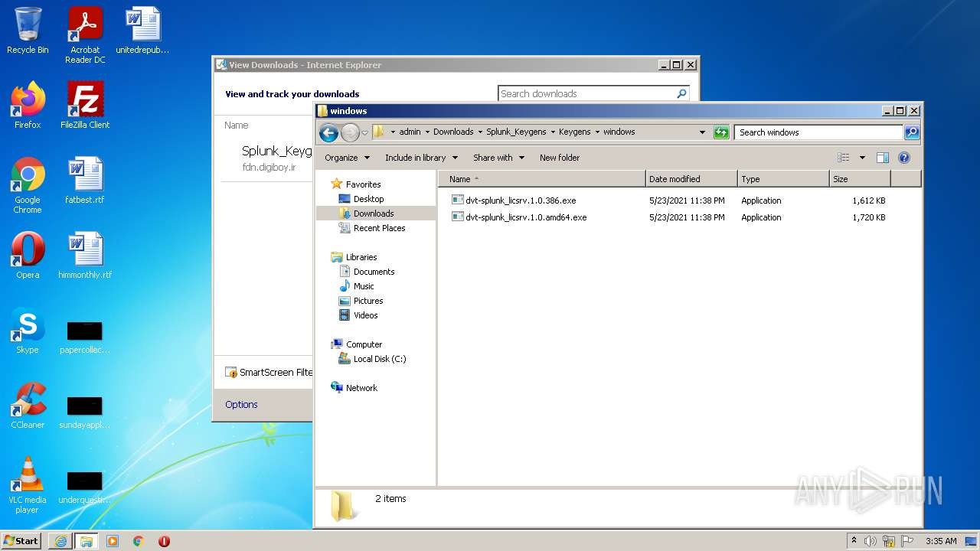Open FileZilla Client desktop shortcut
980x551 pixels.
pyautogui.click(x=85, y=105)
